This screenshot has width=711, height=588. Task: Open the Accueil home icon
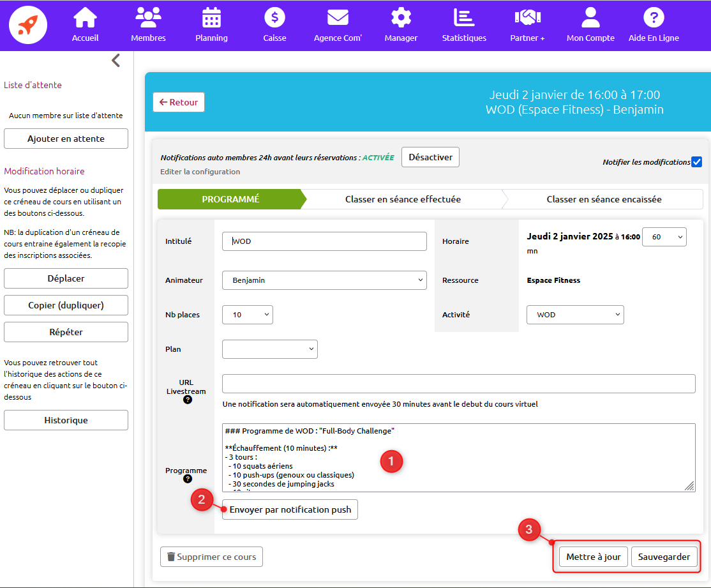(85, 18)
